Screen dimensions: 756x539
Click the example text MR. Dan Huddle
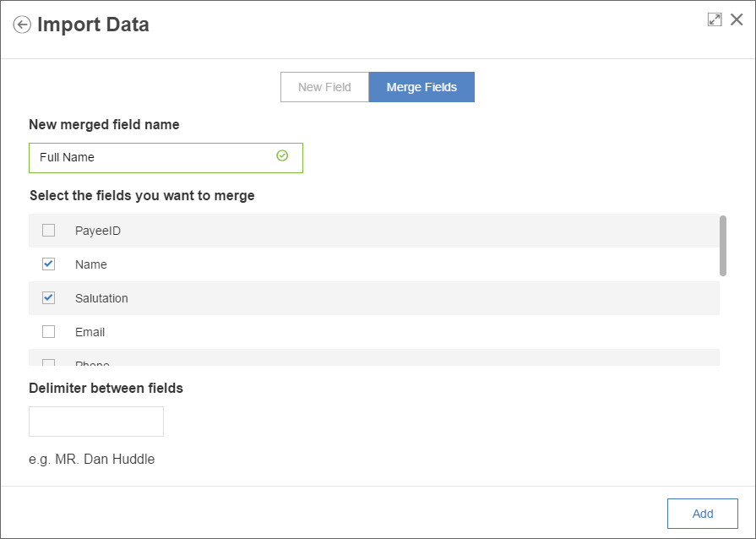click(x=105, y=459)
